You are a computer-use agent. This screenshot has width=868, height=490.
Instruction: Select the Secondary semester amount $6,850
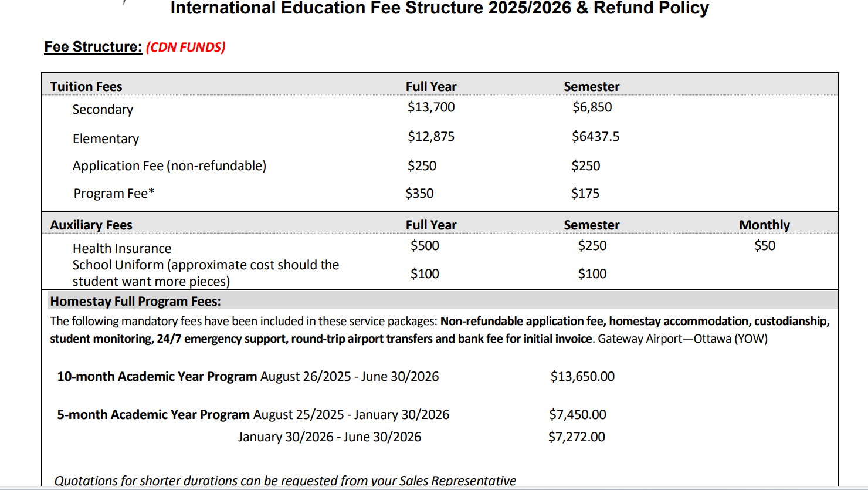592,107
